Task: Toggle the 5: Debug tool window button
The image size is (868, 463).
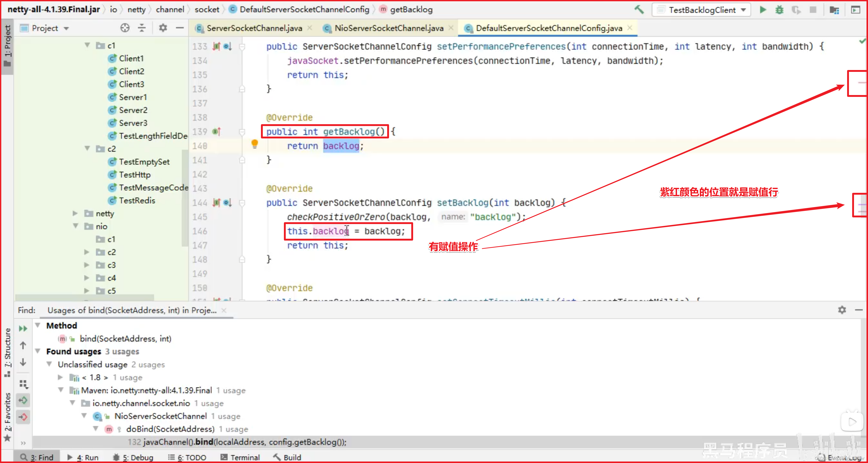Action: tap(133, 457)
